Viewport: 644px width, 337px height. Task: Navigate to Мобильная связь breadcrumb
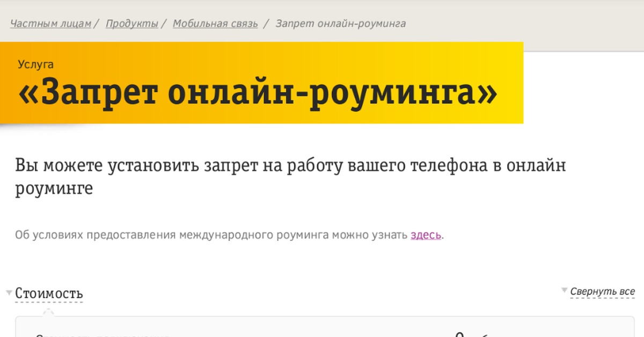coord(215,24)
